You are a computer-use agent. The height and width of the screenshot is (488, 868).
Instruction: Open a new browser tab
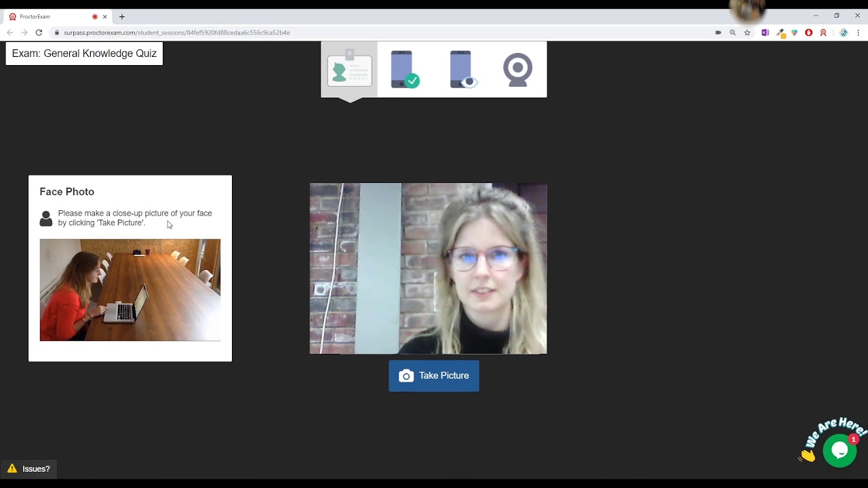(122, 16)
